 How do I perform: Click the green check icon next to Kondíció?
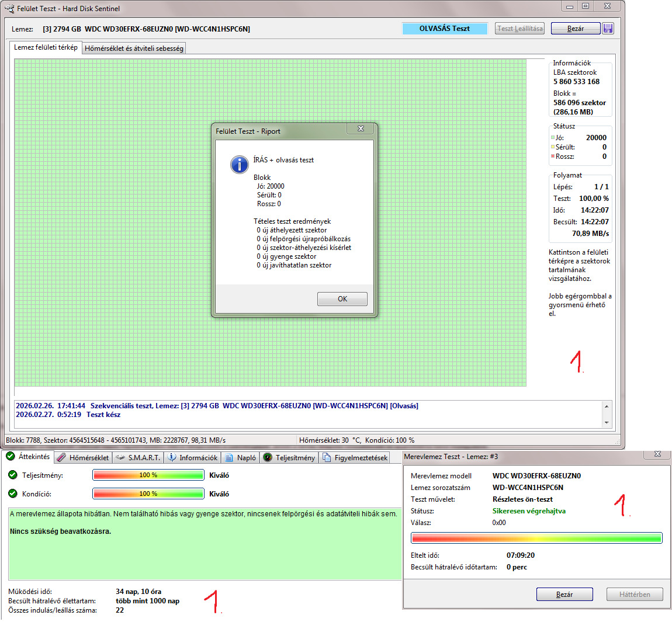[12, 494]
